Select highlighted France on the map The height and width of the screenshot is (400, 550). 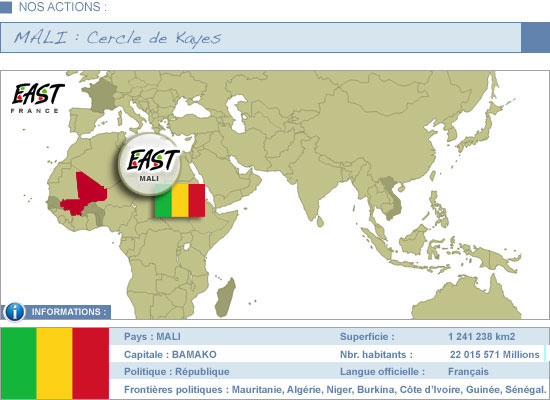pos(101,95)
